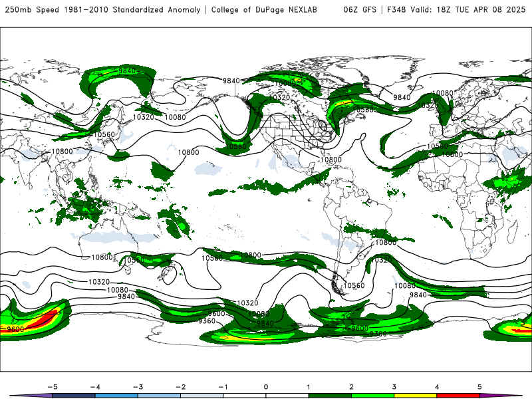Click the '10800' contour label near Mexico
The image size is (532, 399).
coord(331,160)
